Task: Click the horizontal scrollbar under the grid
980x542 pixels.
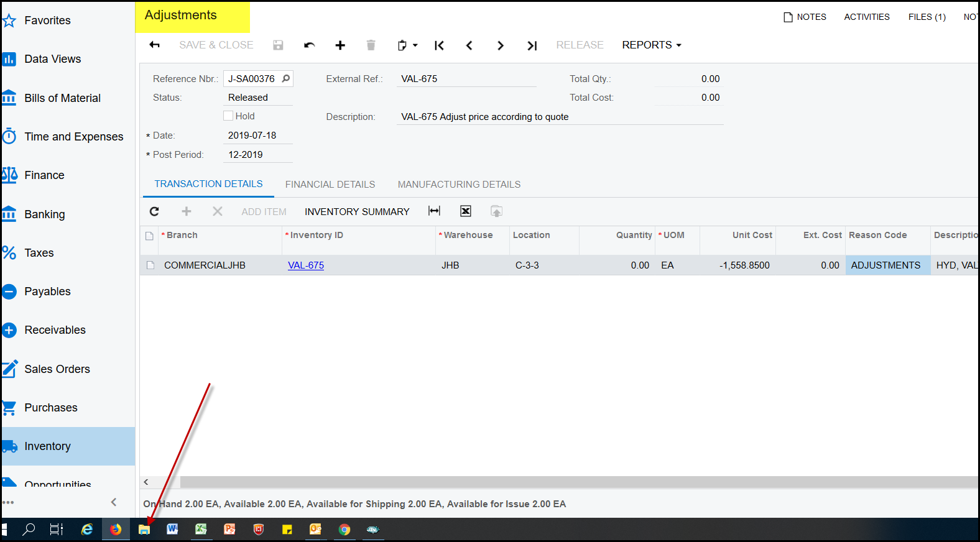Action: coord(560,482)
